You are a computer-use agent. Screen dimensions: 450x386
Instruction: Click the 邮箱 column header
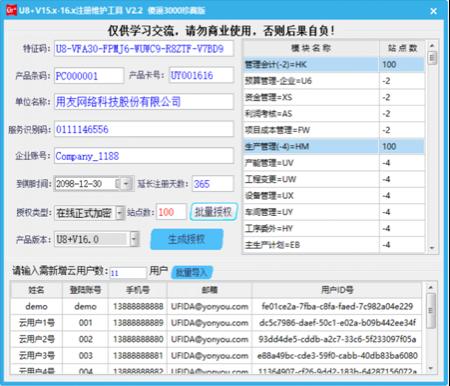click(209, 290)
